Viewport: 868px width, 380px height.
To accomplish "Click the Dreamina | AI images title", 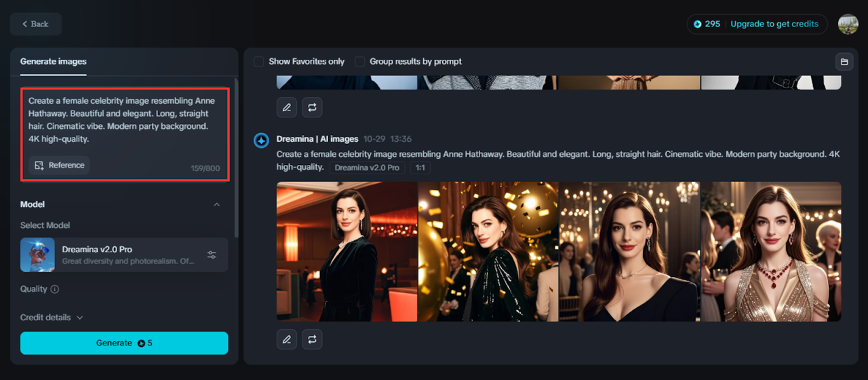I will (317, 139).
